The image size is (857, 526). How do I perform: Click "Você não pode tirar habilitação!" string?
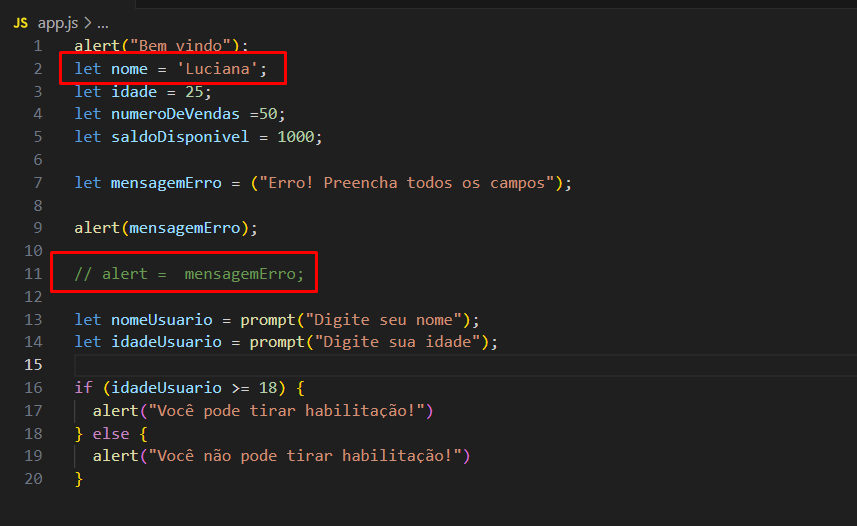pos(305,456)
